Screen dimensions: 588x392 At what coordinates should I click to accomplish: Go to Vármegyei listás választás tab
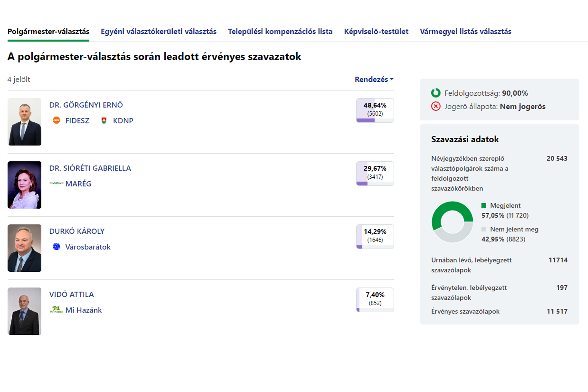click(x=466, y=32)
